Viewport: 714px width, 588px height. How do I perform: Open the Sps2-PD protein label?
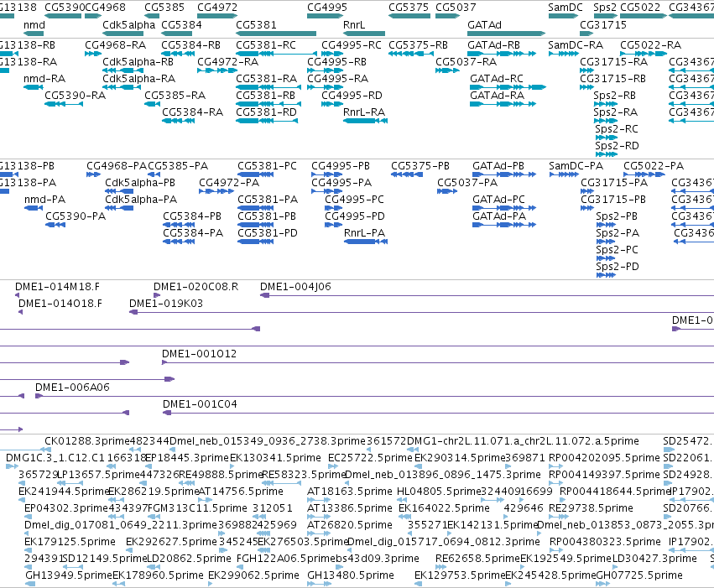[x=617, y=266]
